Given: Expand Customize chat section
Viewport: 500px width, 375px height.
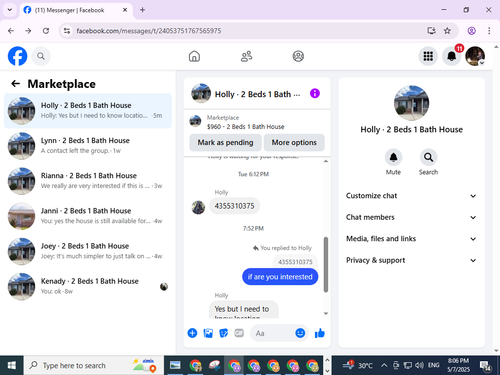Looking at the screenshot, I should click(411, 196).
